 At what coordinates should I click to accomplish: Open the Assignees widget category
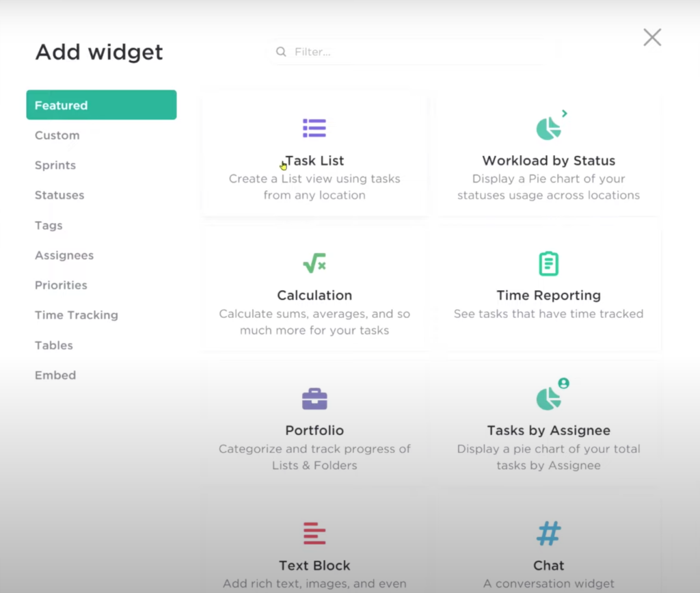pyautogui.click(x=64, y=255)
